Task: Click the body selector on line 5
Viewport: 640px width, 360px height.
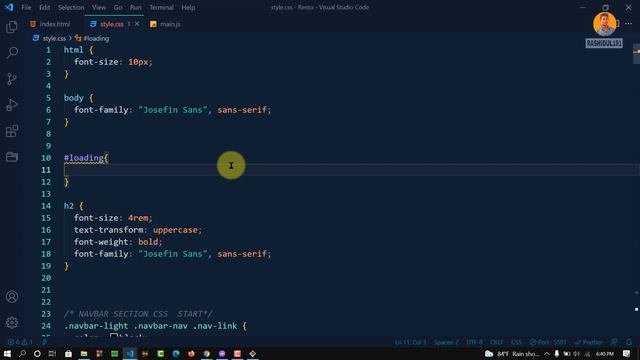Action: pos(74,98)
